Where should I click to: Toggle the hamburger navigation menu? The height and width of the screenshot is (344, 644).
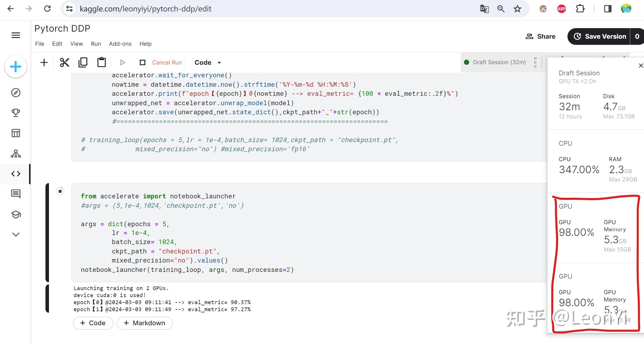tap(16, 35)
